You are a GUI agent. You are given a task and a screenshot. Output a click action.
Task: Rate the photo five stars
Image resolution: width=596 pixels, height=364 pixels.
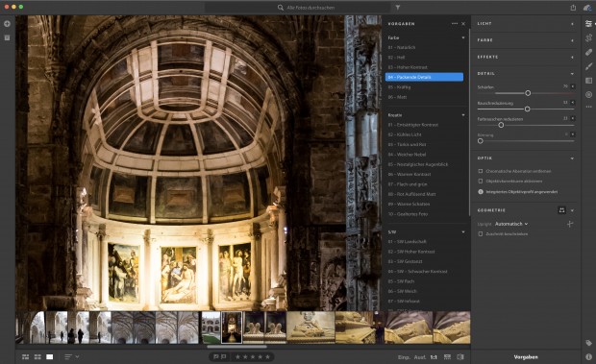coord(267,356)
